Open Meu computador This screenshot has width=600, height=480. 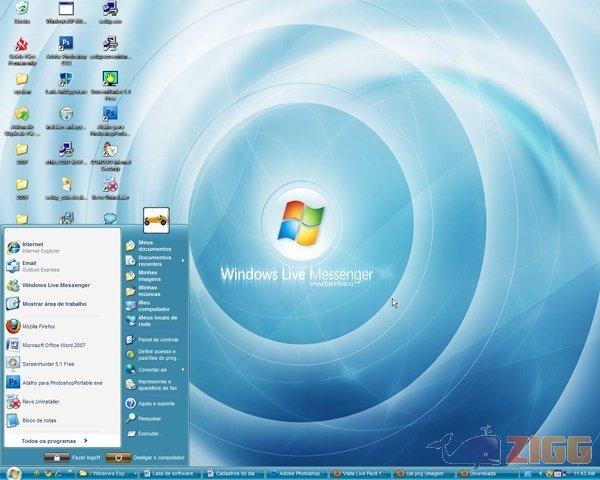(x=155, y=305)
